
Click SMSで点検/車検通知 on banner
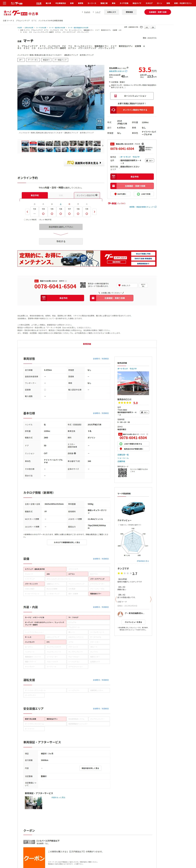(143, 258)
